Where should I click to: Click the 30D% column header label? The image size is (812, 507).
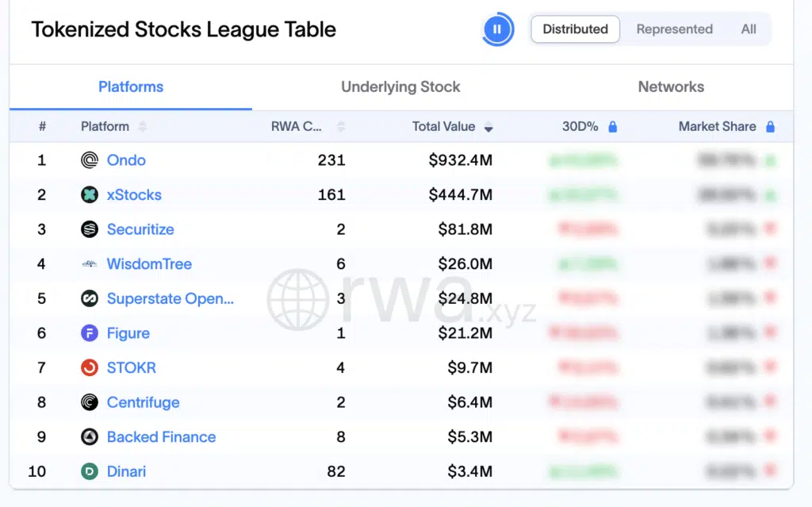[580, 126]
